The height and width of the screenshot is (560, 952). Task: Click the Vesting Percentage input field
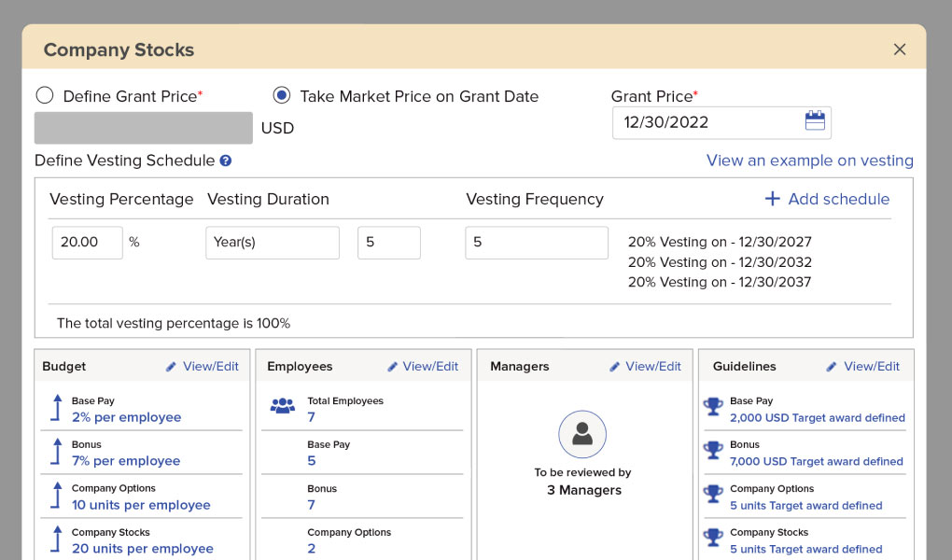coord(87,243)
